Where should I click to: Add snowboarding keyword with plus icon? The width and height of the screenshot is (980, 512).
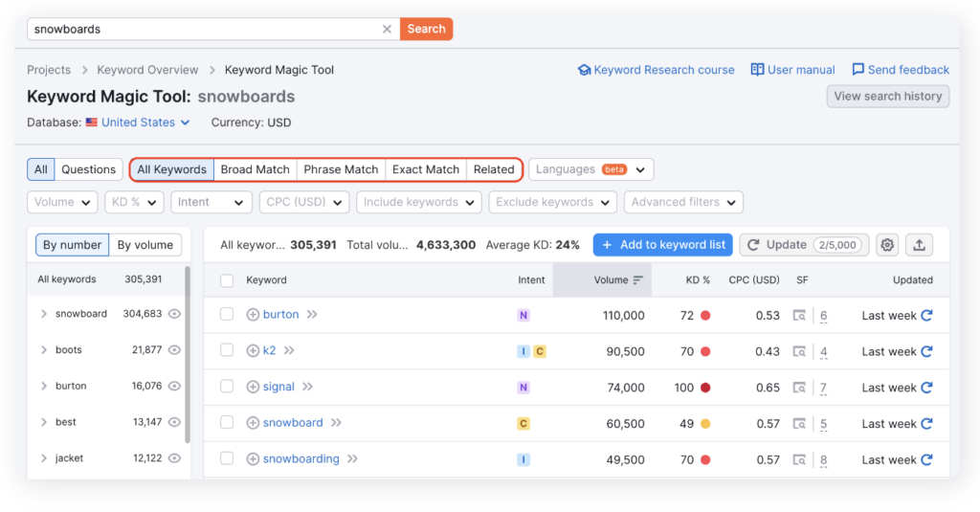pos(253,459)
